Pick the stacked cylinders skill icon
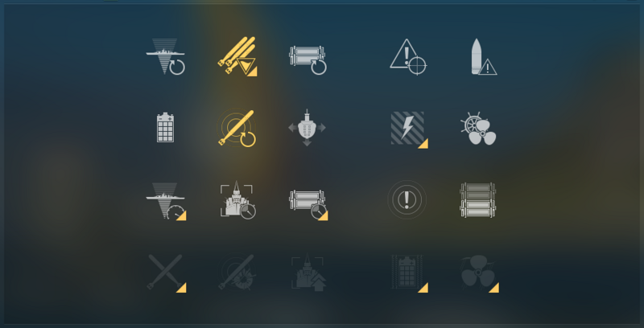 tap(477, 200)
